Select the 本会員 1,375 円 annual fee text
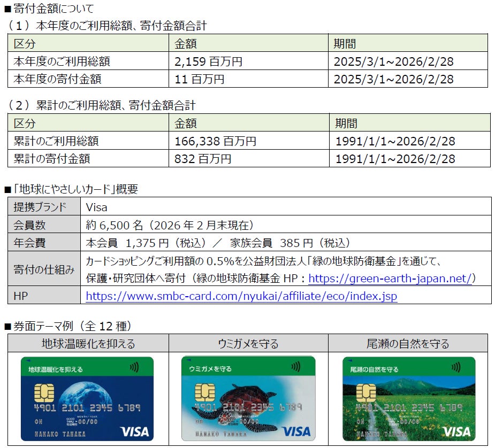This screenshot has height=448, width=495. pos(146,243)
